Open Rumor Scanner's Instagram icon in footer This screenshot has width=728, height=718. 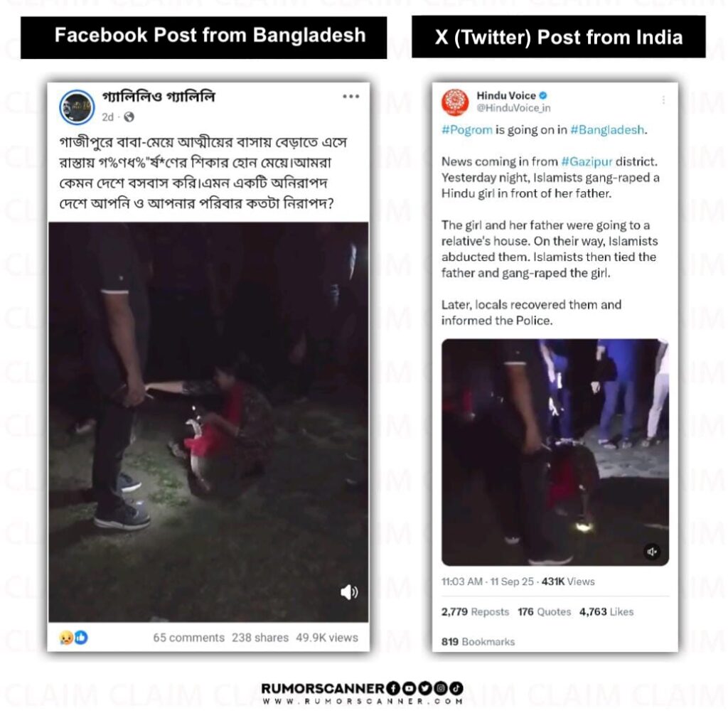tap(440, 688)
